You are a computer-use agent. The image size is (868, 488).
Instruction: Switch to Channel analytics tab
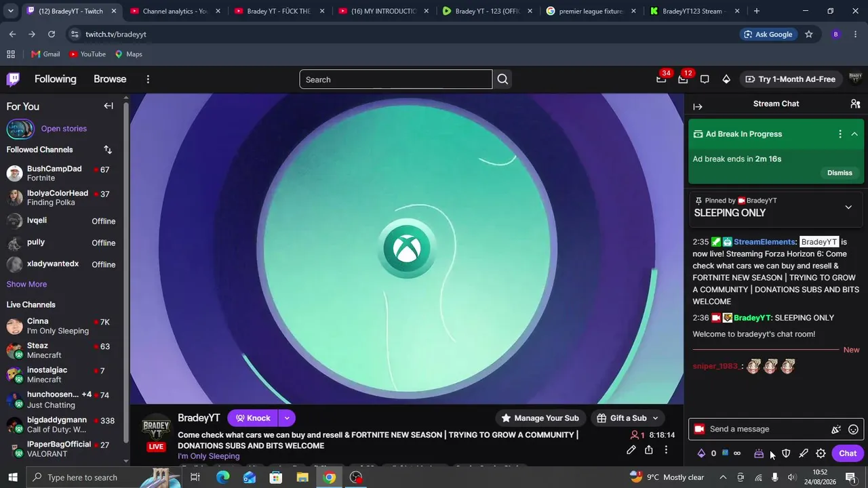click(x=174, y=11)
